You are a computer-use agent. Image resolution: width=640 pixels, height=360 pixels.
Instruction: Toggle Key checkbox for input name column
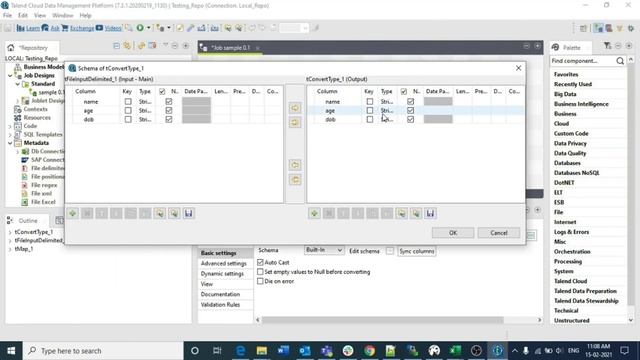(x=128, y=101)
